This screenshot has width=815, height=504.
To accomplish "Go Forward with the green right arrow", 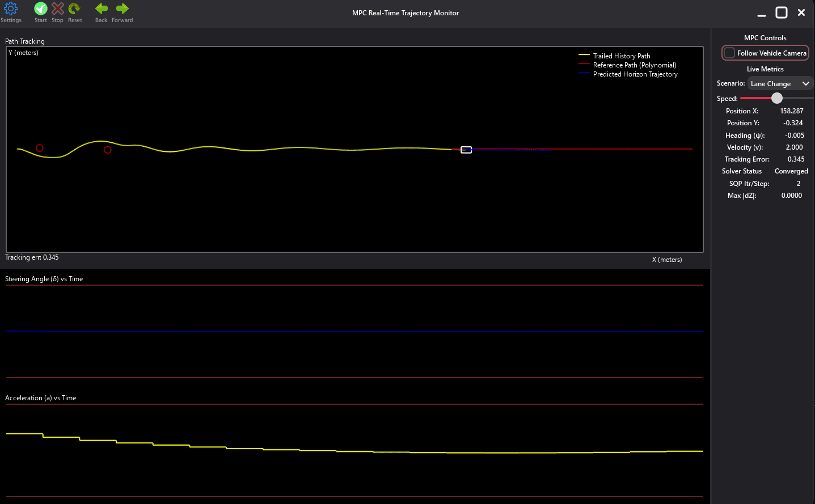I will [x=123, y=9].
